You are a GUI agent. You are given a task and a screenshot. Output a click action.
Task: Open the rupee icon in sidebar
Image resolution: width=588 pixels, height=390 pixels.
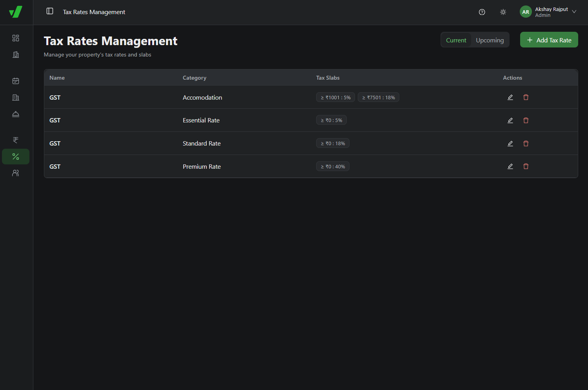(x=16, y=140)
